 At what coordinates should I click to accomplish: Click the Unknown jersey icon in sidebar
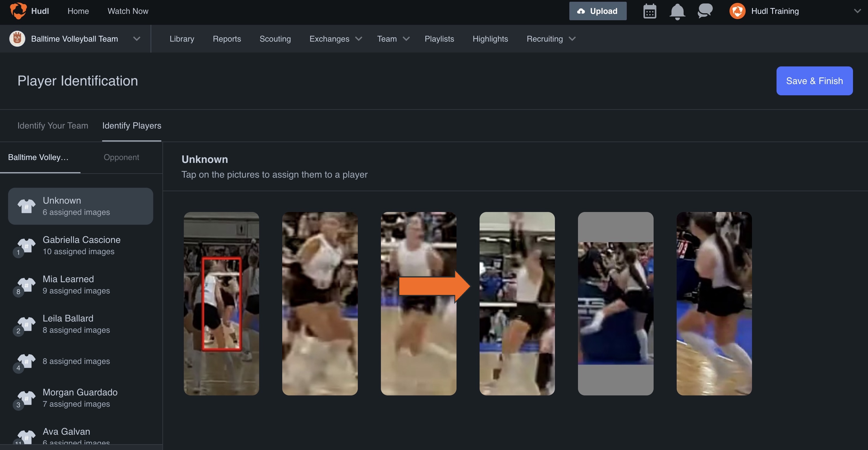(26, 206)
